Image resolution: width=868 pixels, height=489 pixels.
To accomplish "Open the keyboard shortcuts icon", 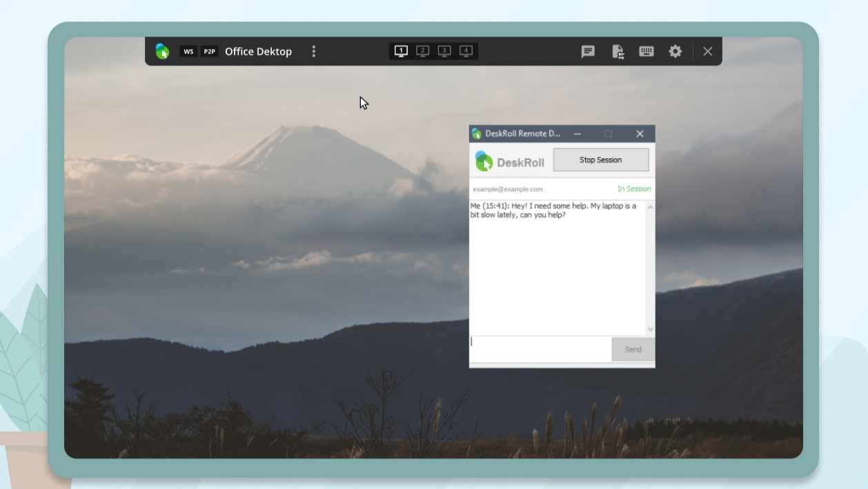I will pyautogui.click(x=647, y=51).
